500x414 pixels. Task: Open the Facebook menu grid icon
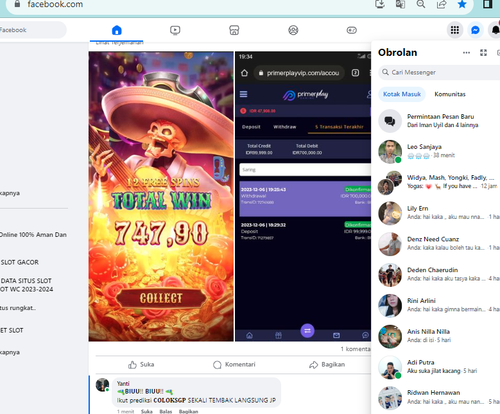(x=455, y=30)
